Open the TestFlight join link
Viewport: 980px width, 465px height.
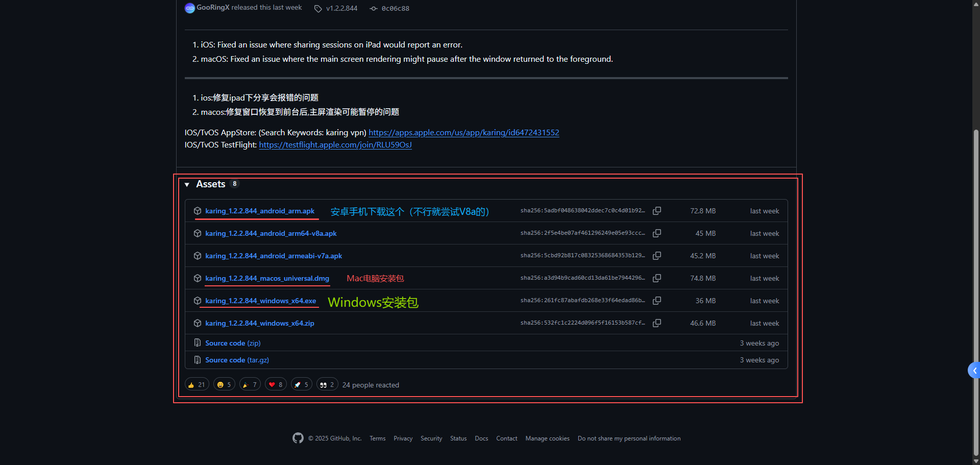335,145
